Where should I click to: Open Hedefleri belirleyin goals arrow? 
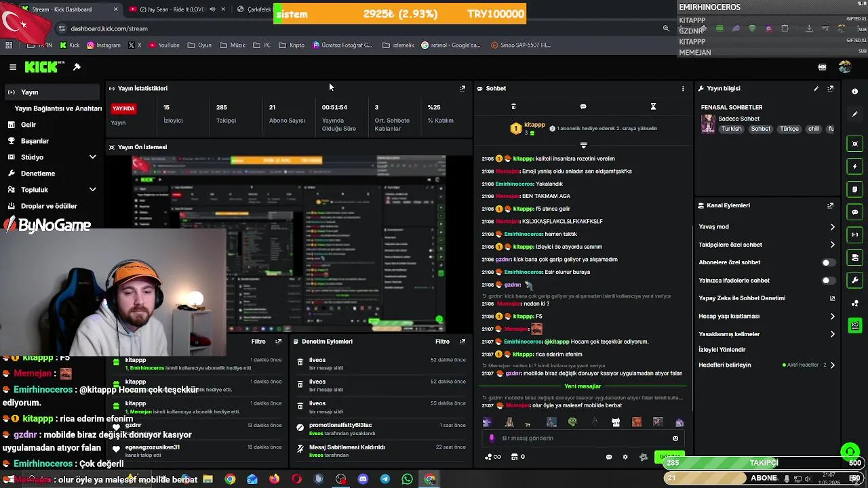click(x=833, y=365)
